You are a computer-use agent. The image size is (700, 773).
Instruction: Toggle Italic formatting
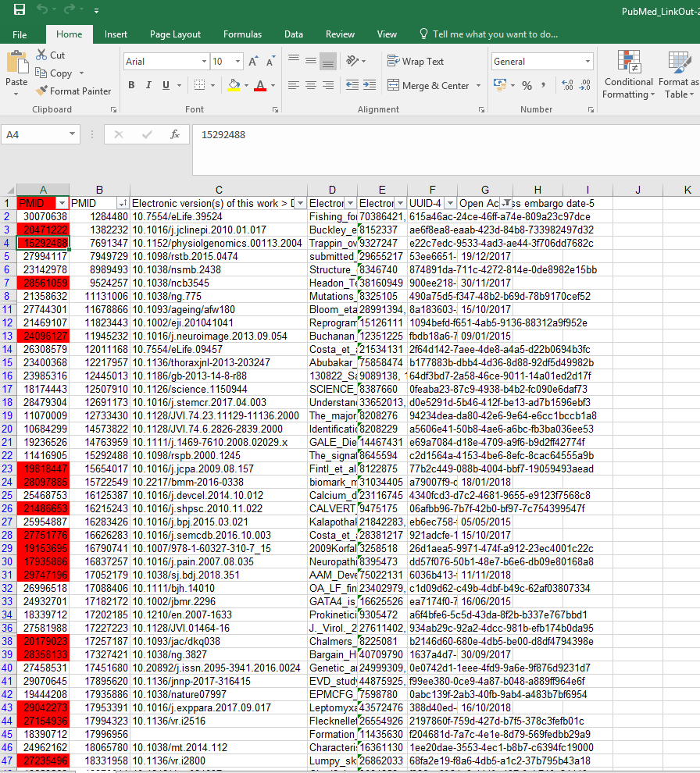point(149,85)
